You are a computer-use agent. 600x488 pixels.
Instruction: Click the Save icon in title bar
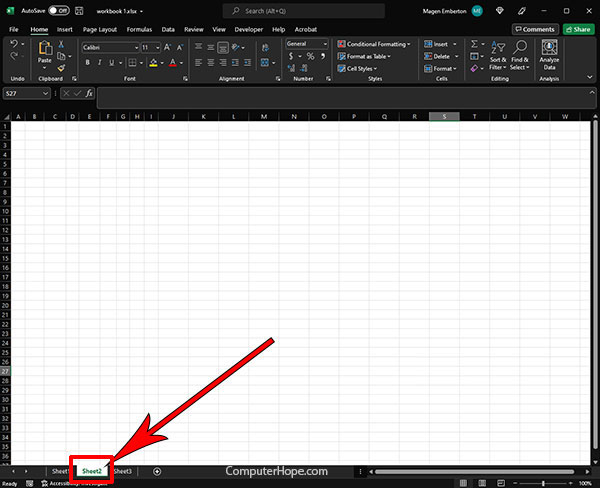[x=79, y=11]
